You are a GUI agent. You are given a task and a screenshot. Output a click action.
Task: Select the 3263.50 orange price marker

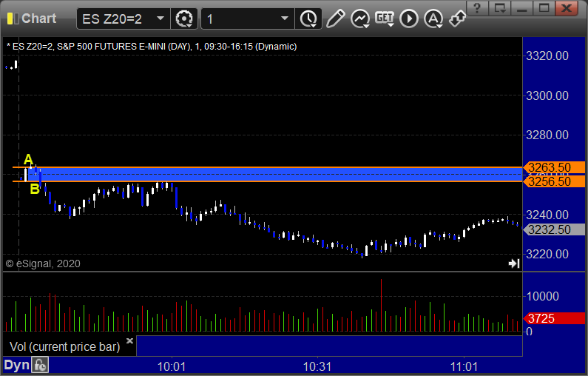[x=554, y=167]
